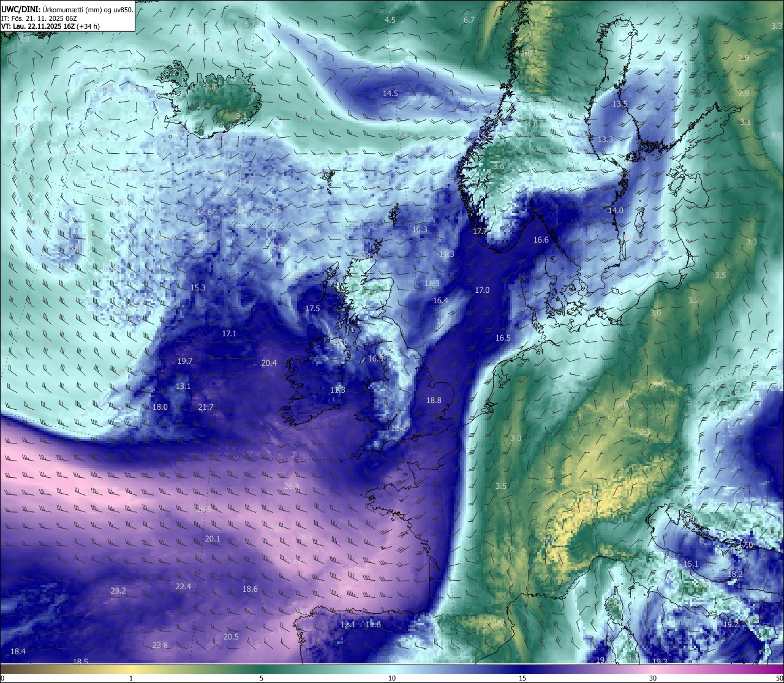
Task: Click the 17.1 value label
Action: click(x=229, y=334)
